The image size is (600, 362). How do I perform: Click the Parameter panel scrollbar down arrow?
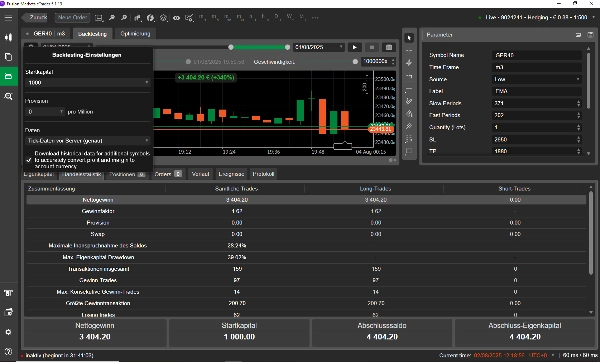pyautogui.click(x=589, y=153)
